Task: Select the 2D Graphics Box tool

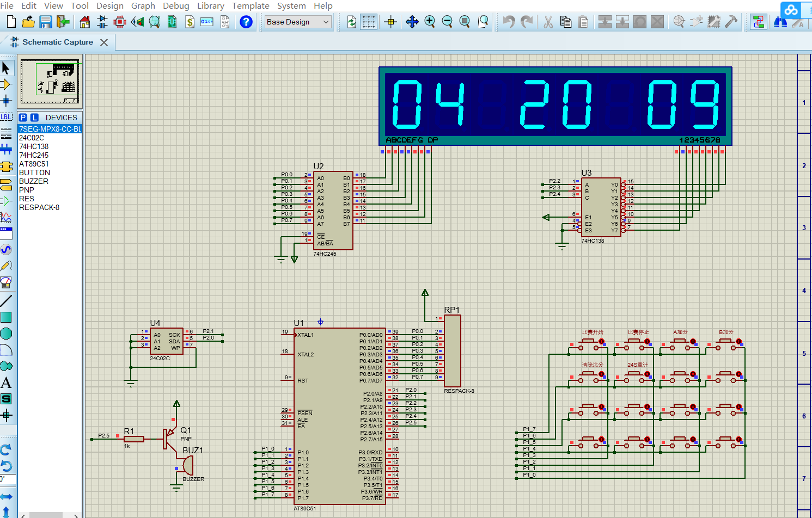Action: [6, 317]
